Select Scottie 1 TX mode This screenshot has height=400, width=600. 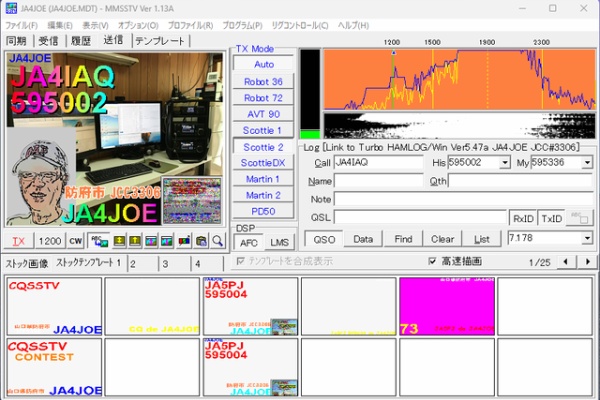click(264, 130)
